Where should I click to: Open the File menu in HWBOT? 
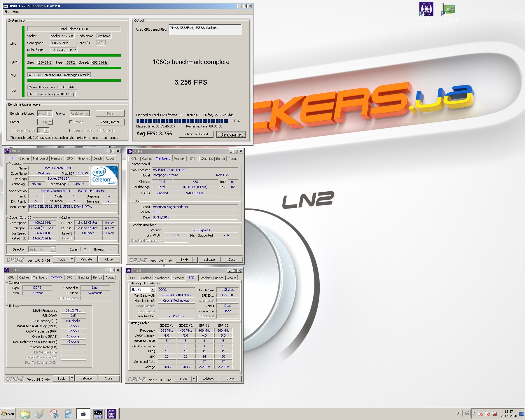(x=7, y=12)
